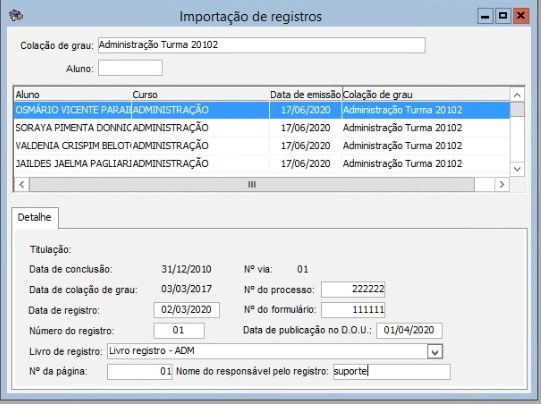Minimize the Importação de registros window
This screenshot has height=404, width=541.
click(485, 16)
